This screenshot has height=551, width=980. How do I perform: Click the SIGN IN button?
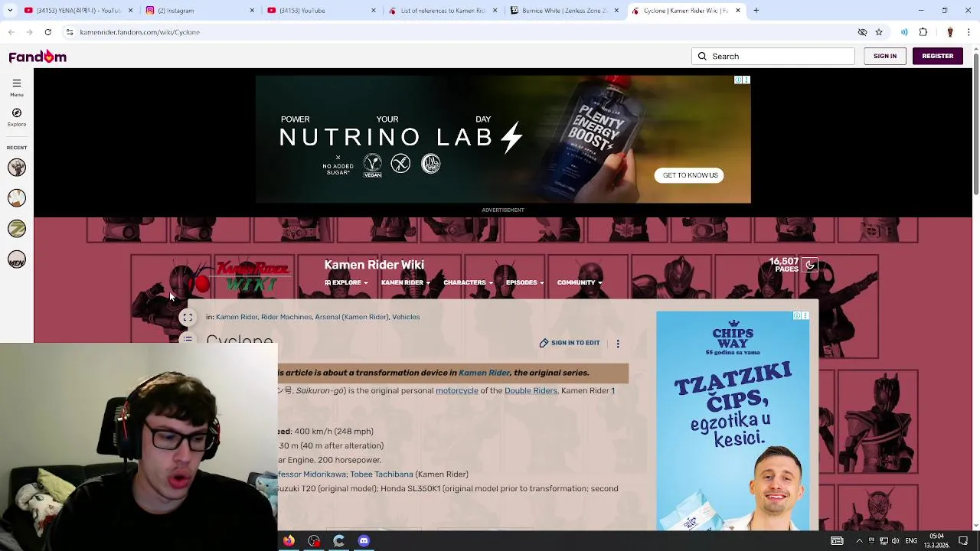(884, 56)
